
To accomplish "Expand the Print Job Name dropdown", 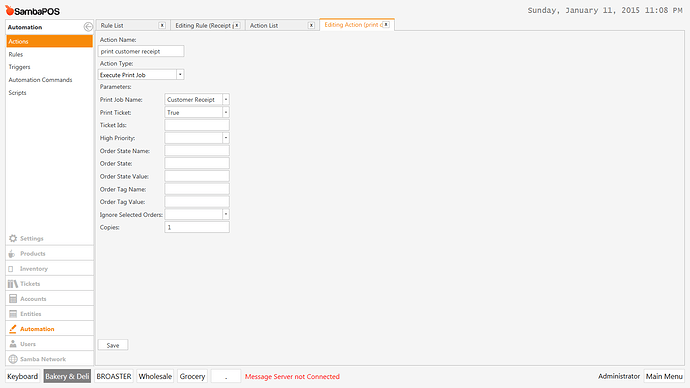I will (x=226, y=99).
